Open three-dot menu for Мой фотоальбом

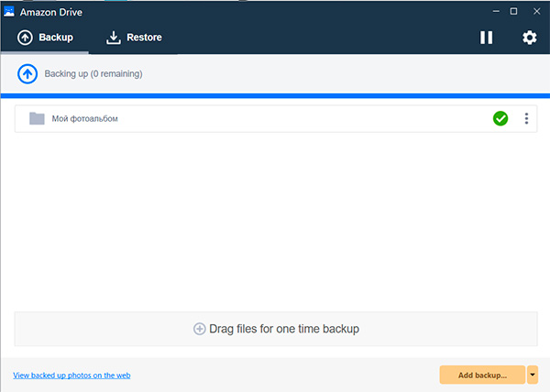click(526, 118)
